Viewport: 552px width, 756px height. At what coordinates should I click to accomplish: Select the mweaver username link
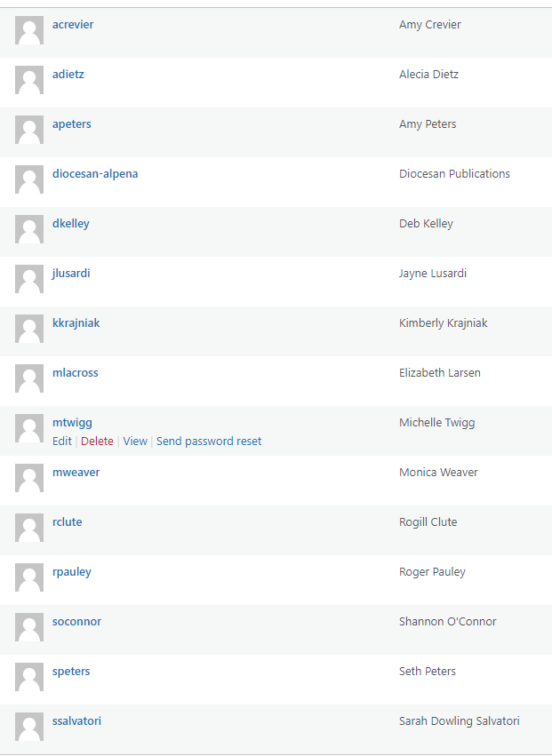(76, 473)
